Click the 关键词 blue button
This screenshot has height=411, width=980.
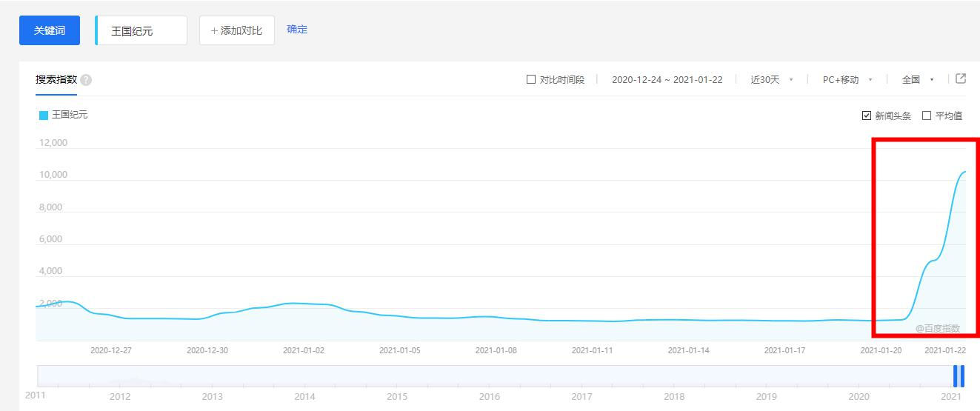tap(50, 30)
